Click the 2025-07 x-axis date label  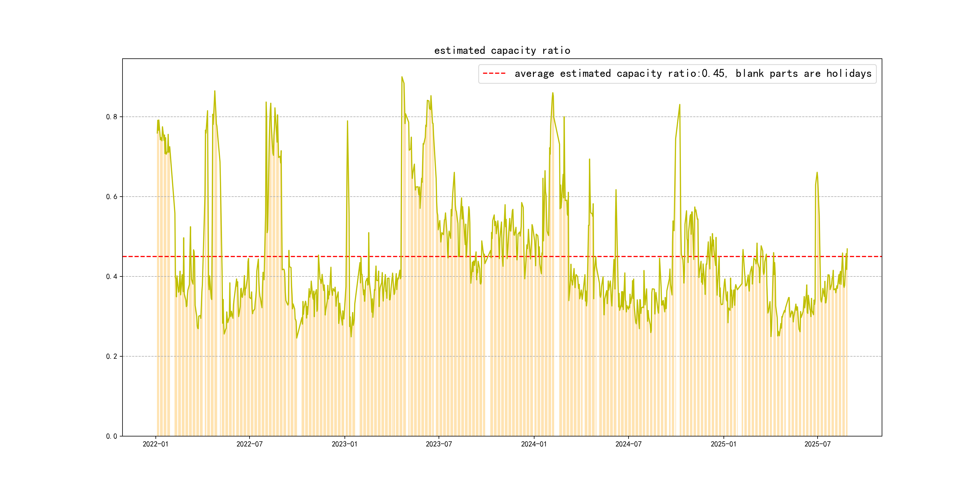817,444
